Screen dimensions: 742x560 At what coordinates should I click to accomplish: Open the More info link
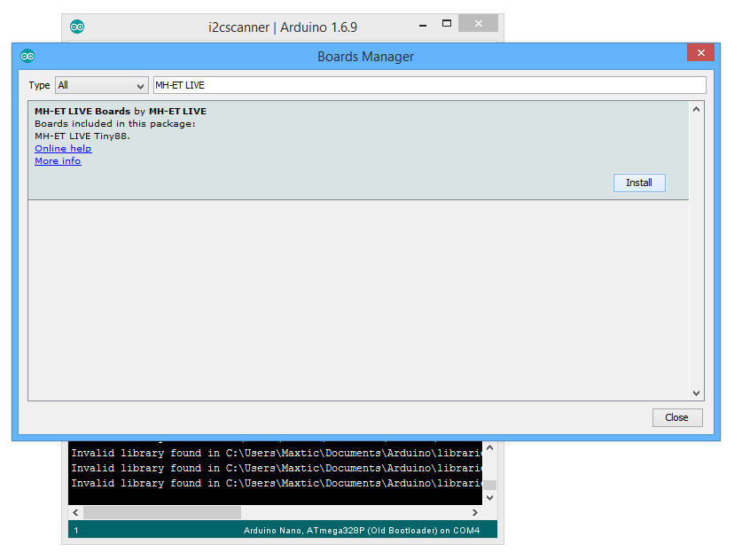click(58, 160)
